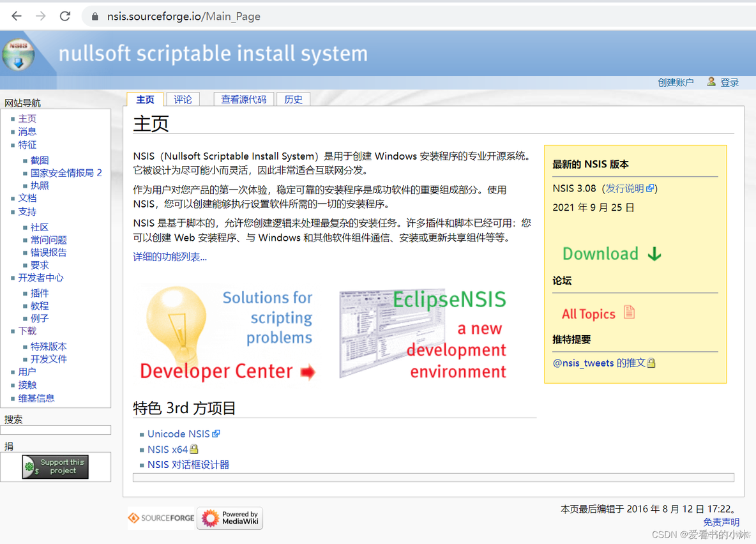Open the 国家安全情报局 2 sidebar link
The height and width of the screenshot is (544, 756).
tap(66, 172)
